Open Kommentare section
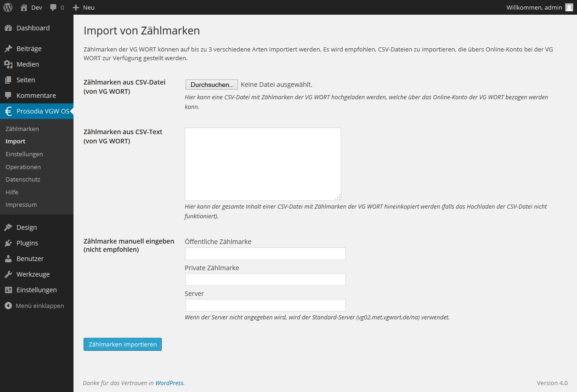This screenshot has height=392, width=577. [x=37, y=96]
